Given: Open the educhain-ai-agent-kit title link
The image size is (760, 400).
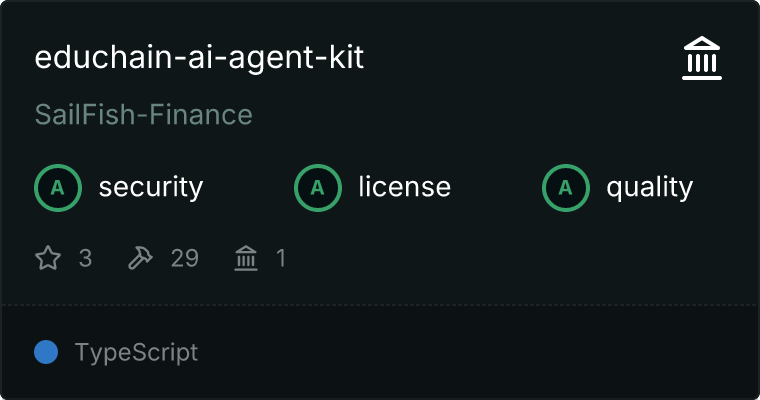Looking at the screenshot, I should tap(199, 58).
